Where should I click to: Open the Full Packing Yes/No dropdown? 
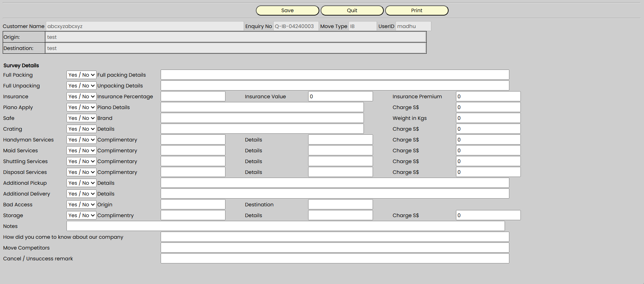tap(81, 75)
